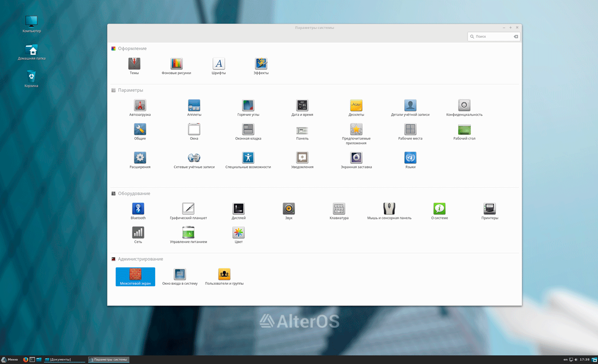This screenshot has height=364, width=598.
Task: Open Окно входа в систему settings
Action: point(180,277)
